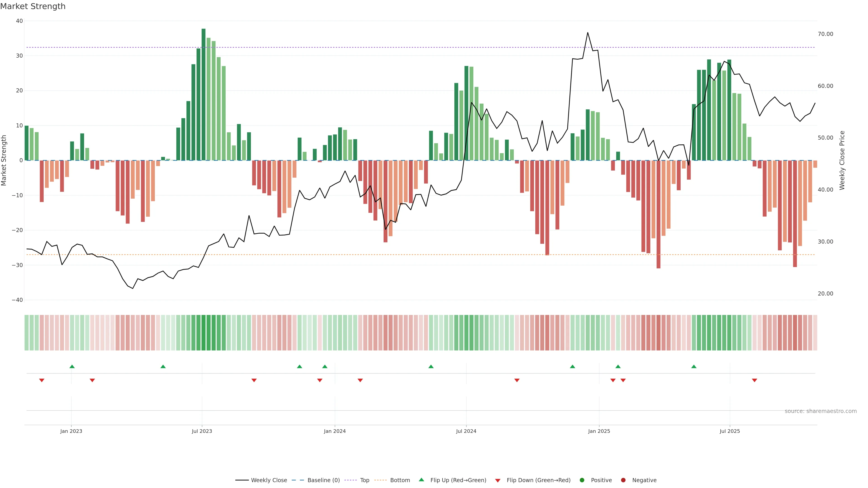Click Flip Up green triangle legend icon

tap(421, 480)
